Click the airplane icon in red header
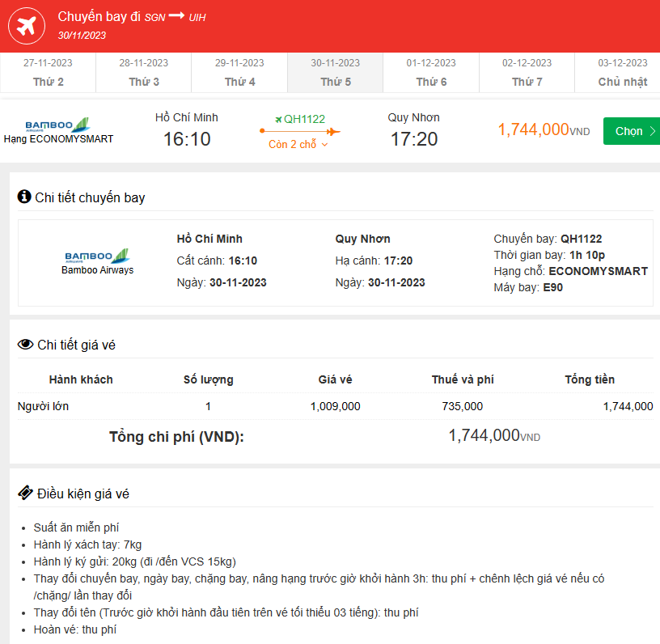Screen dimensions: 660x644 point(26,26)
